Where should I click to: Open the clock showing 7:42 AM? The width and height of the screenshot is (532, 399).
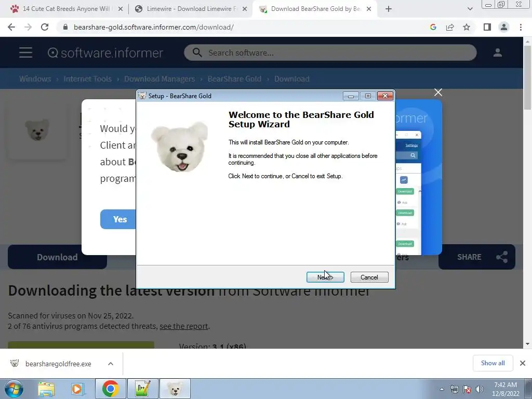[x=506, y=389]
